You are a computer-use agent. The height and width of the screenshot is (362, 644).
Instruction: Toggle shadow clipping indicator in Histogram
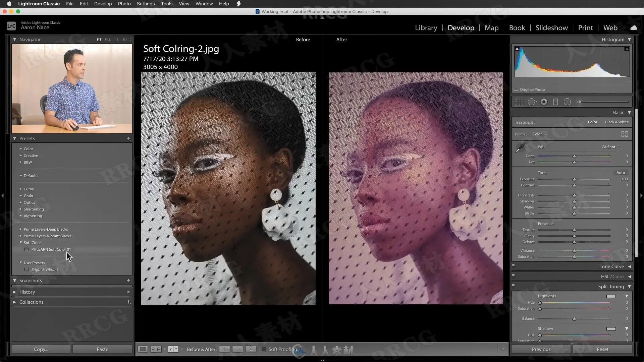click(517, 49)
